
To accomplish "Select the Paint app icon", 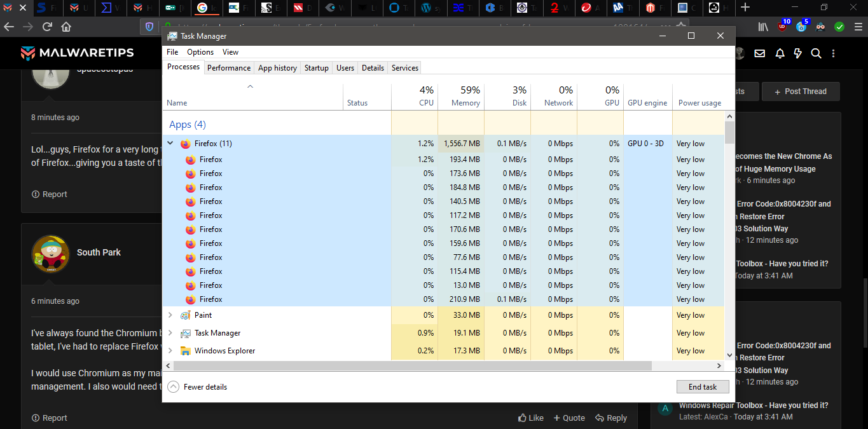I will [x=186, y=315].
